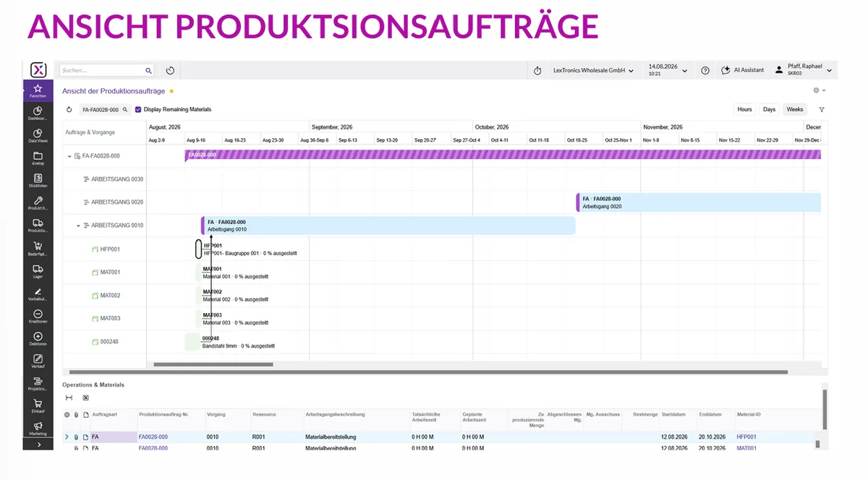Open Marketing megaphone icon in the sidebar
Screen dimensions: 868x480
(38, 429)
